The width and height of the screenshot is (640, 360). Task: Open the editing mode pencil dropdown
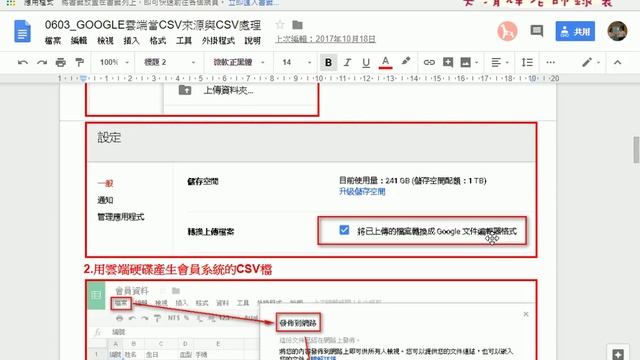coord(590,62)
